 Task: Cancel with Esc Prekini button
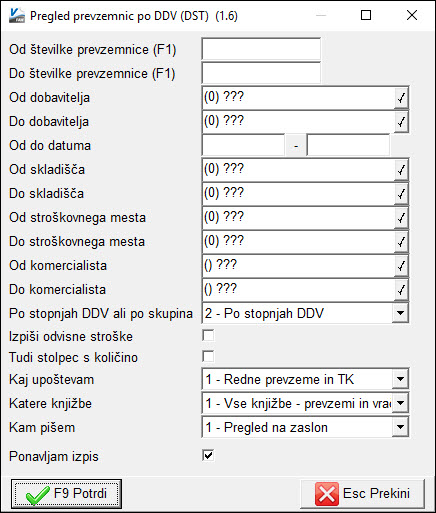click(363, 494)
